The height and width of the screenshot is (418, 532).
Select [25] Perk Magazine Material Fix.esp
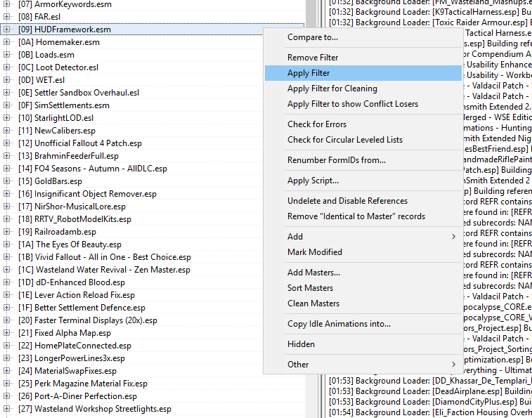pyautogui.click(x=83, y=384)
